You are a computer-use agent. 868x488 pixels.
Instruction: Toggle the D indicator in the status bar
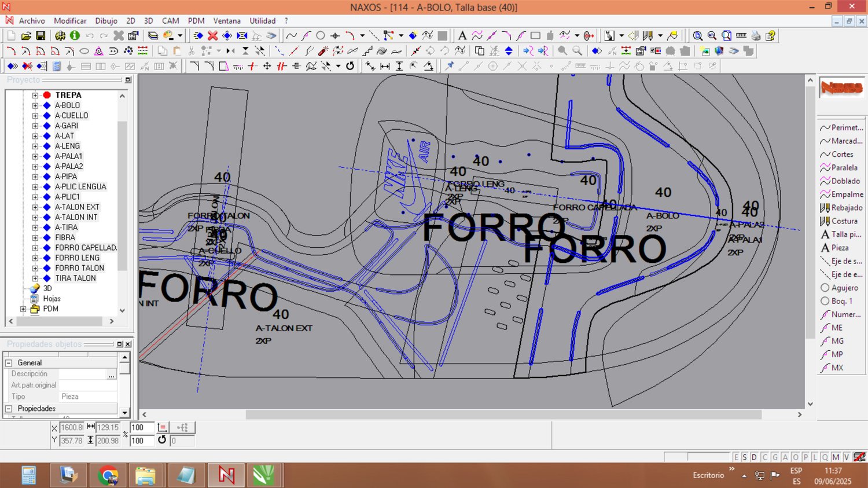click(x=754, y=457)
